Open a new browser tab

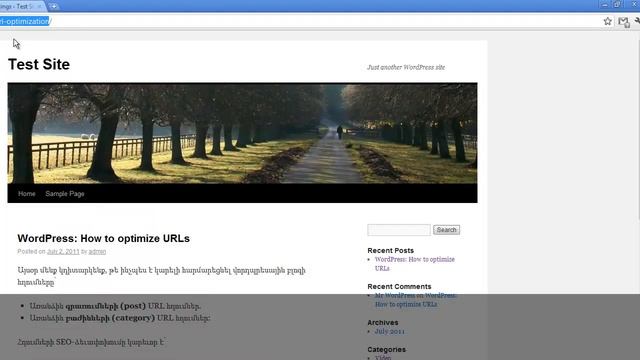53,6
